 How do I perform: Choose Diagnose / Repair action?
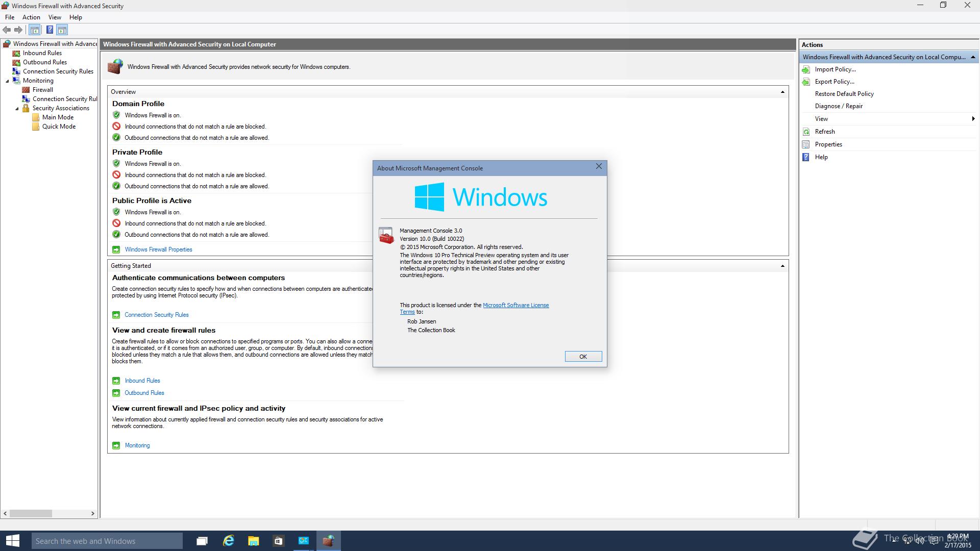click(x=839, y=106)
